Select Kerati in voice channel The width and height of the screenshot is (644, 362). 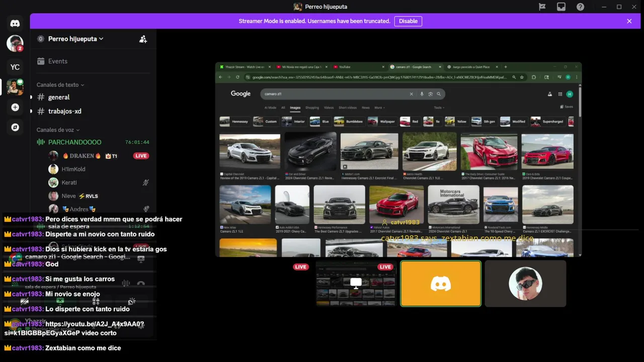point(98,183)
